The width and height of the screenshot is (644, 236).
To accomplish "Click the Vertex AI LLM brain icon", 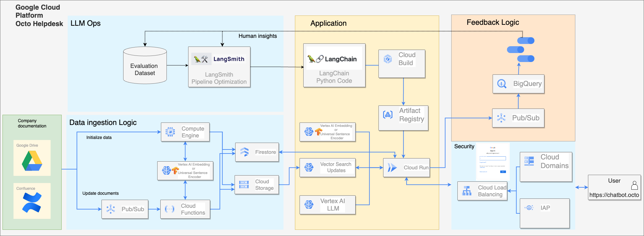I will pyautogui.click(x=309, y=205).
